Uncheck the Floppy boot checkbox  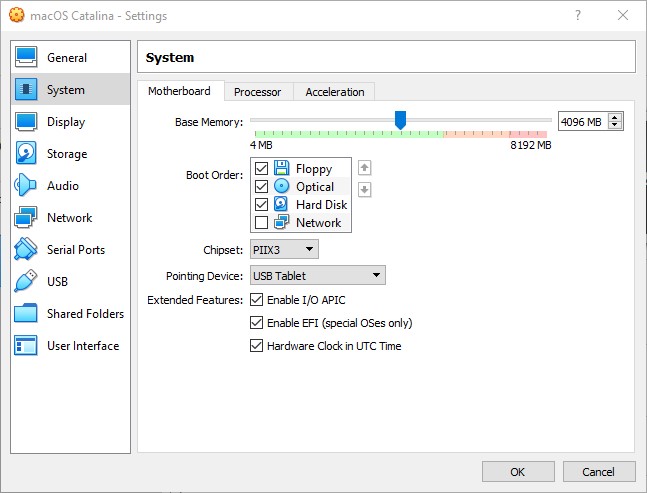point(261,168)
